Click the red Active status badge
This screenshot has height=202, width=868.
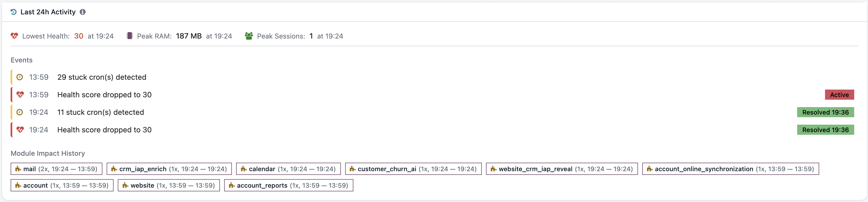839,95
